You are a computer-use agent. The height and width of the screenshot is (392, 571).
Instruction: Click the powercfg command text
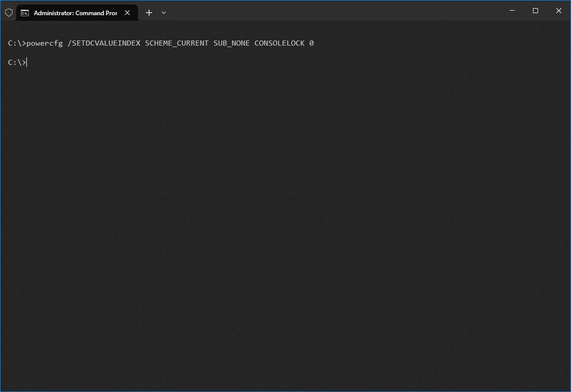[46, 43]
